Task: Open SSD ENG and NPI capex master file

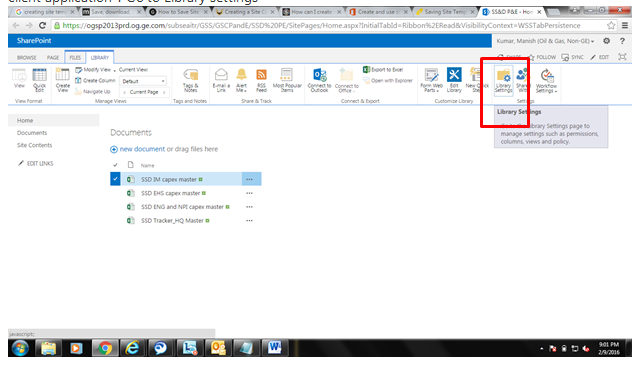Action: pyautogui.click(x=182, y=207)
